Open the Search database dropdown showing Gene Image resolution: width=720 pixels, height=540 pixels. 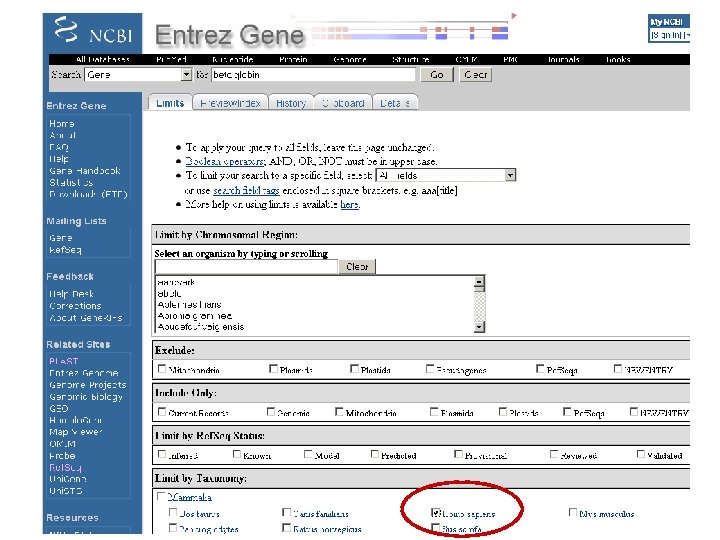pyautogui.click(x=138, y=75)
